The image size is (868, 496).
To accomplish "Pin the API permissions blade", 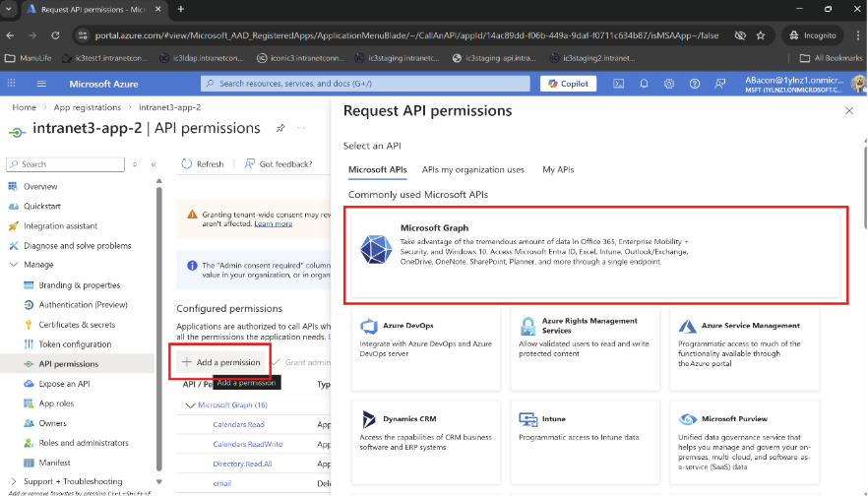I will point(280,129).
